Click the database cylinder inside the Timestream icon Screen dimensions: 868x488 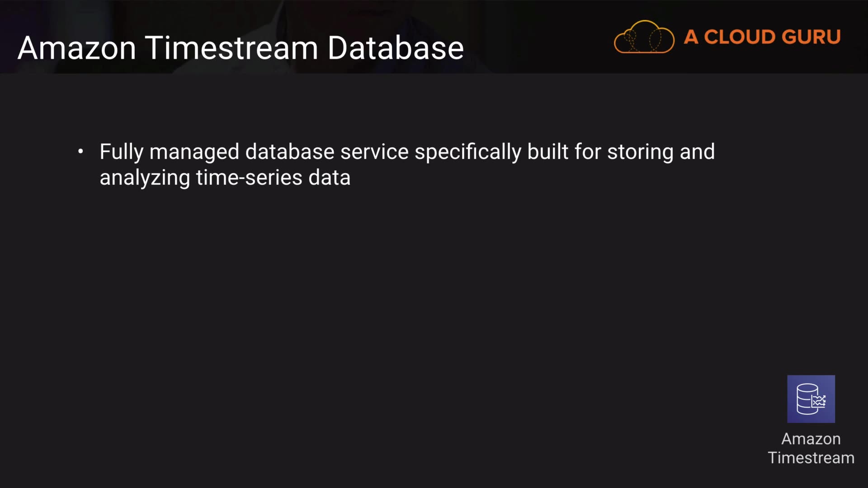[x=807, y=399]
